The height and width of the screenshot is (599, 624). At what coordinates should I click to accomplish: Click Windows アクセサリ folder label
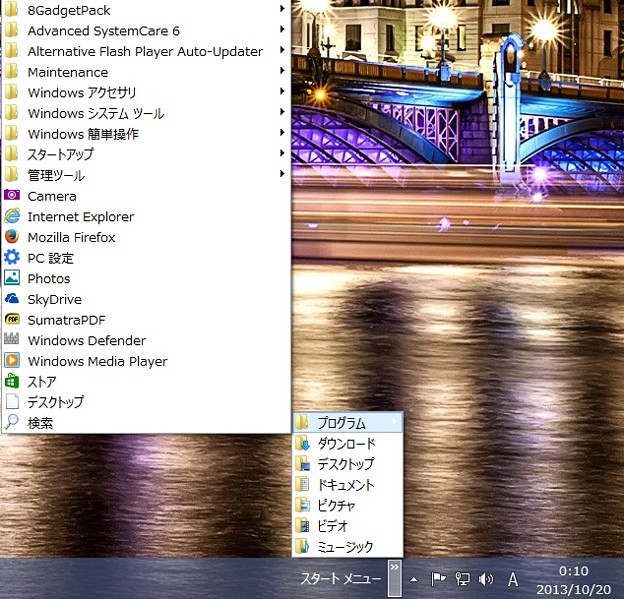(82, 92)
